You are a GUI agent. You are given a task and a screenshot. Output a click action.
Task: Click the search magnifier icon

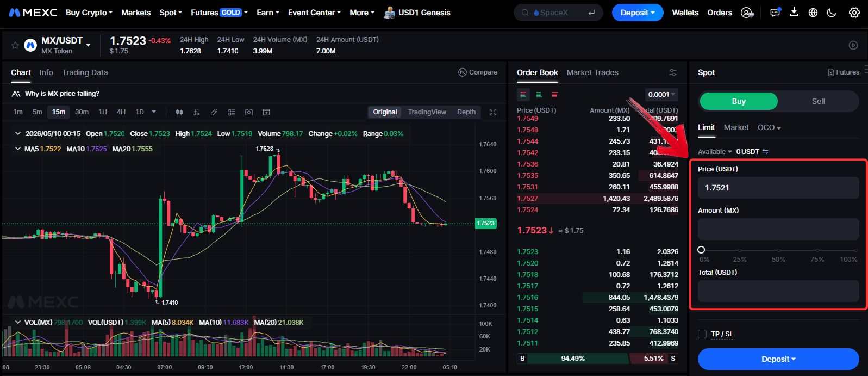click(524, 13)
